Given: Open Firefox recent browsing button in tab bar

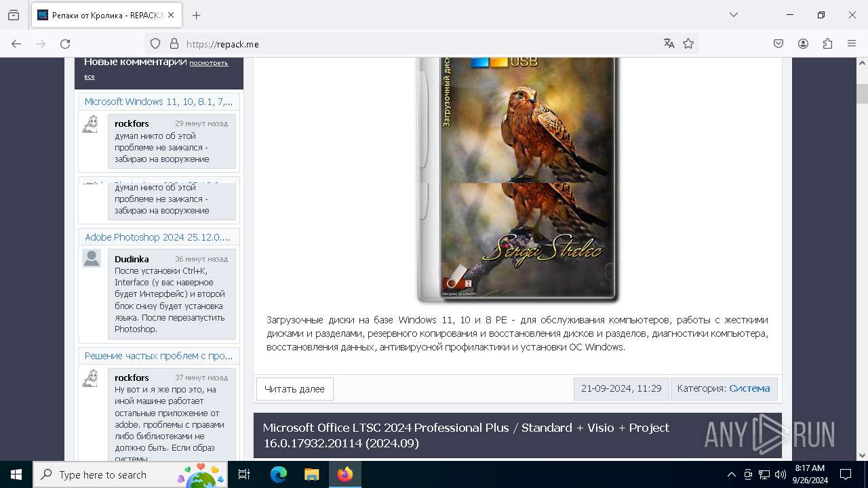Looking at the screenshot, I should click(14, 15).
